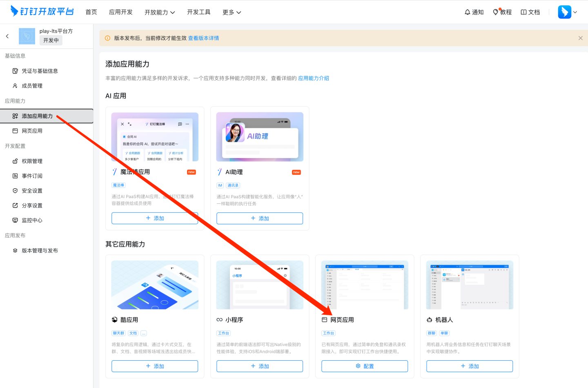The image size is (588, 388).
Task: Switch to the 首页 menu item
Action: (x=91, y=12)
